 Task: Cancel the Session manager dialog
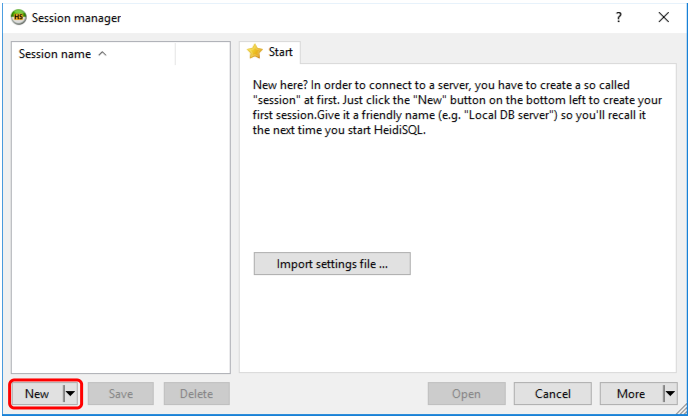point(553,393)
